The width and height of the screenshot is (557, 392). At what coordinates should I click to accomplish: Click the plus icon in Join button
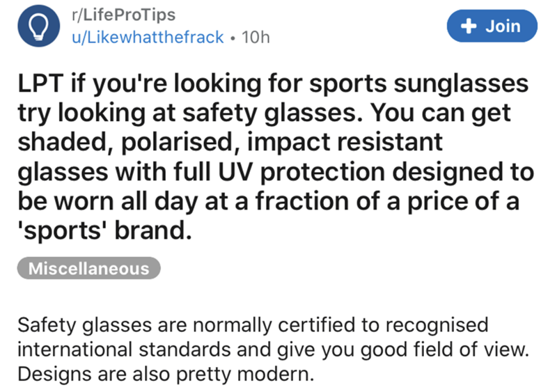(468, 26)
